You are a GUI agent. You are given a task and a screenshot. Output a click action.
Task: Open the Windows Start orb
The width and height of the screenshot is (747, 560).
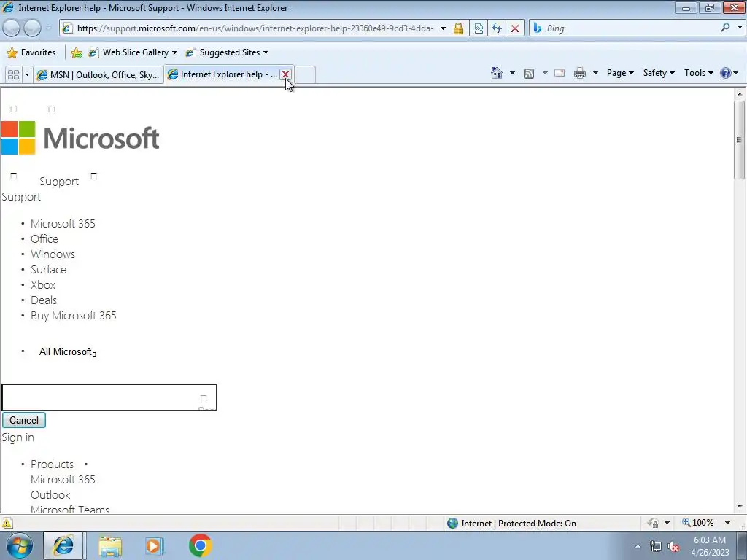pyautogui.click(x=19, y=545)
